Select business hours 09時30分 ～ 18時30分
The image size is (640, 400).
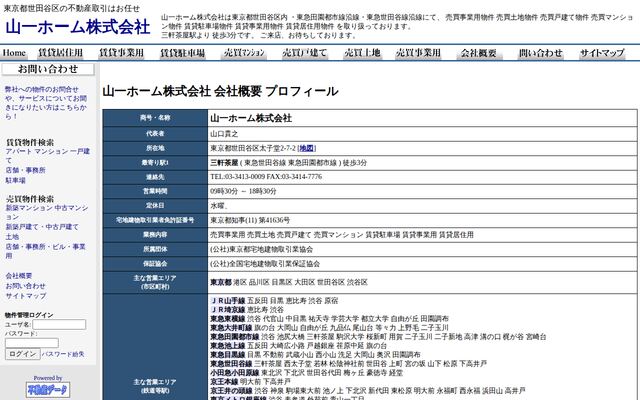pyautogui.click(x=243, y=191)
